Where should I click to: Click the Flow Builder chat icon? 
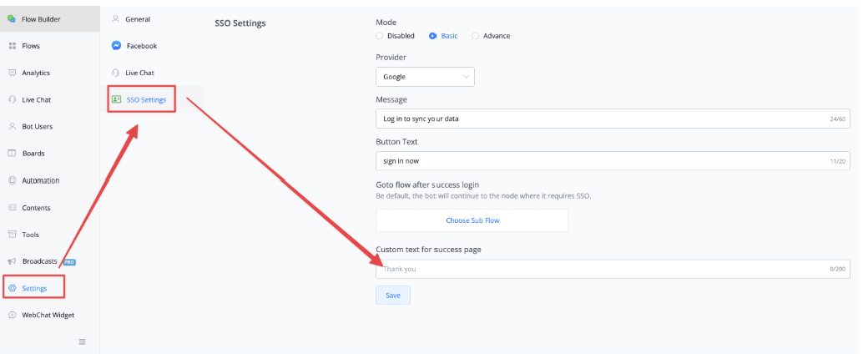click(x=11, y=19)
